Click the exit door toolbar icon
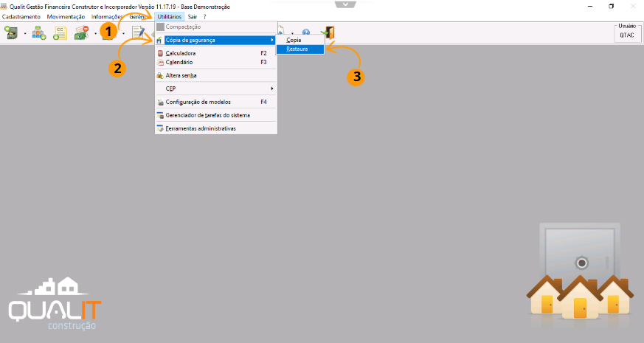Image resolution: width=644 pixels, height=343 pixels. (x=328, y=33)
